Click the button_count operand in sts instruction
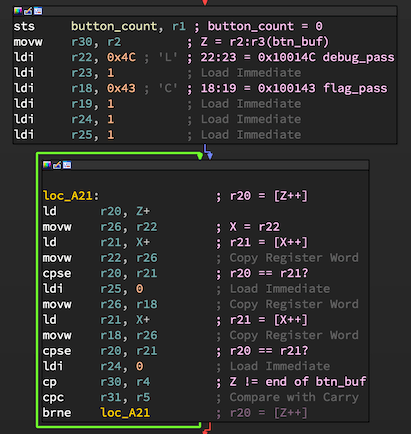Viewport: 411px width, 434px height. [114, 26]
